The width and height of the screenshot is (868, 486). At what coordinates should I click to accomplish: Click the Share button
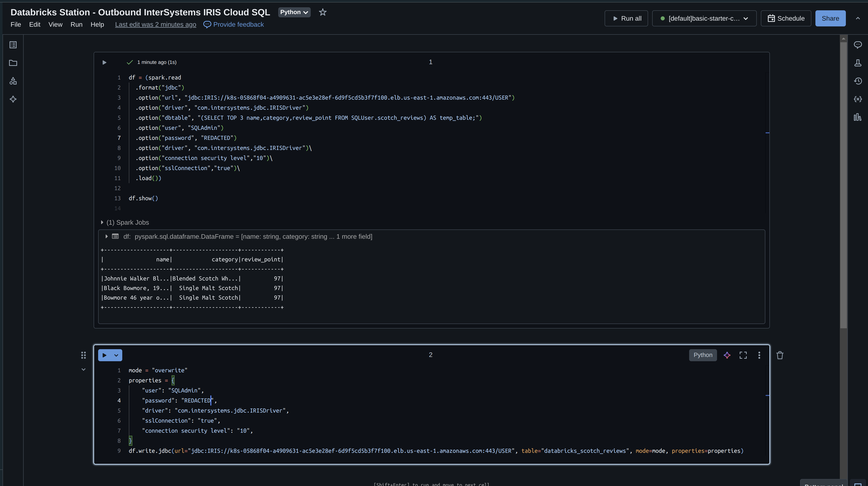(x=830, y=19)
